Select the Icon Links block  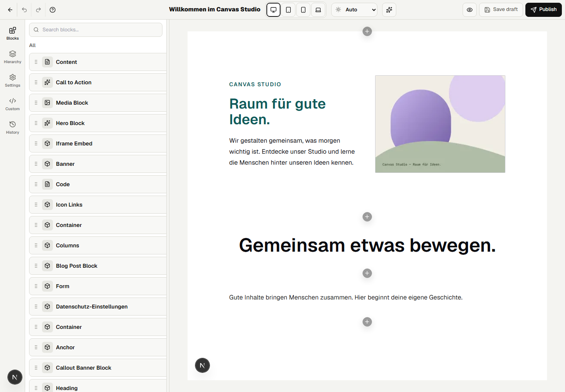(98, 205)
